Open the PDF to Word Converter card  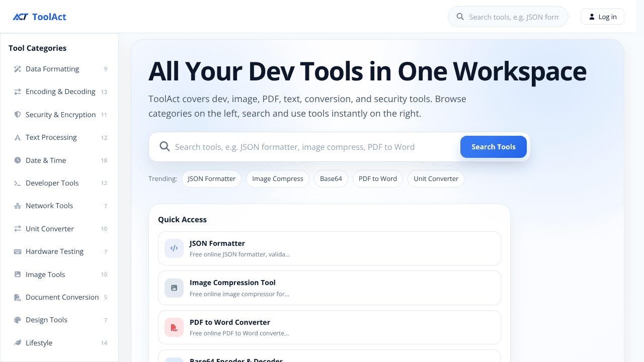click(330, 327)
